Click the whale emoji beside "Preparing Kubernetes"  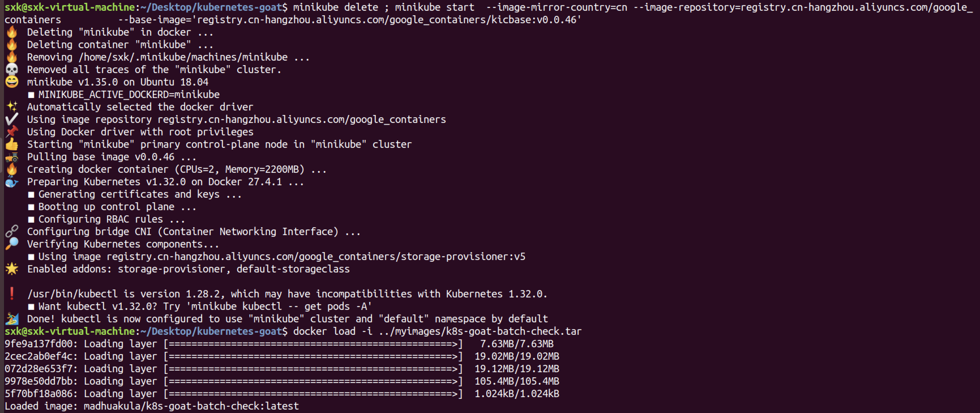tap(12, 182)
